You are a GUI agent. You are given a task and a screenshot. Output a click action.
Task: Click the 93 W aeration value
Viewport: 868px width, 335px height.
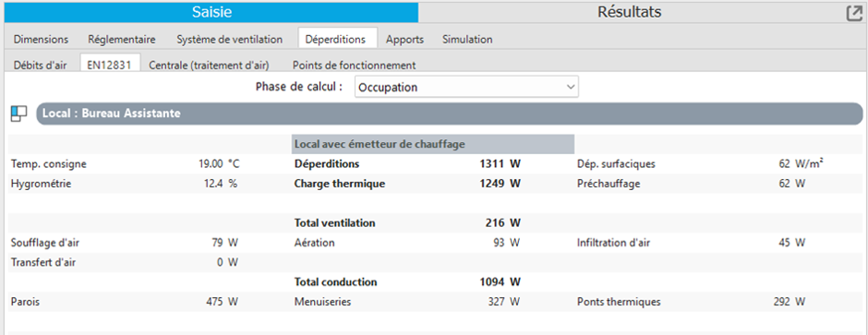508,243
